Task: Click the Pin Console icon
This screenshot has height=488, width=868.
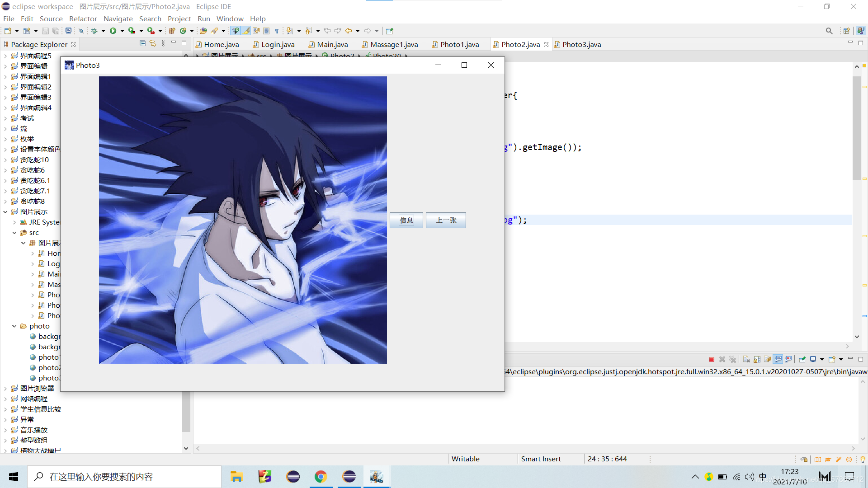Action: coord(802,359)
